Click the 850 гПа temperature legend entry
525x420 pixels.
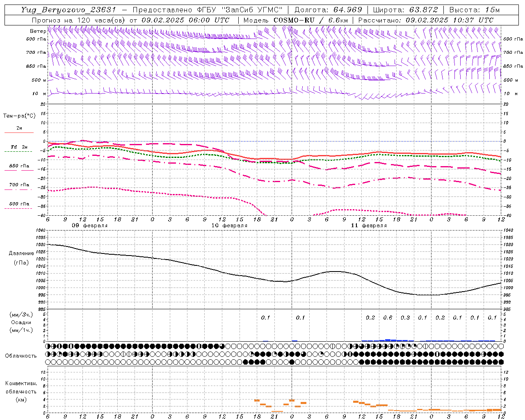19,166
